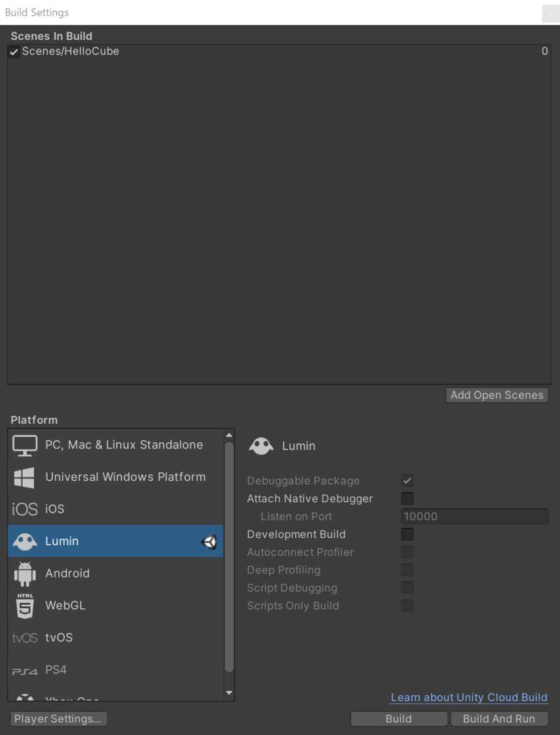
Task: Click the tvOS platform icon
Action: [25, 638]
